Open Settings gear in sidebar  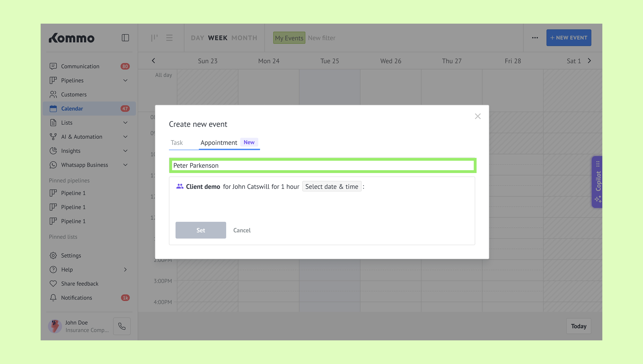53,255
